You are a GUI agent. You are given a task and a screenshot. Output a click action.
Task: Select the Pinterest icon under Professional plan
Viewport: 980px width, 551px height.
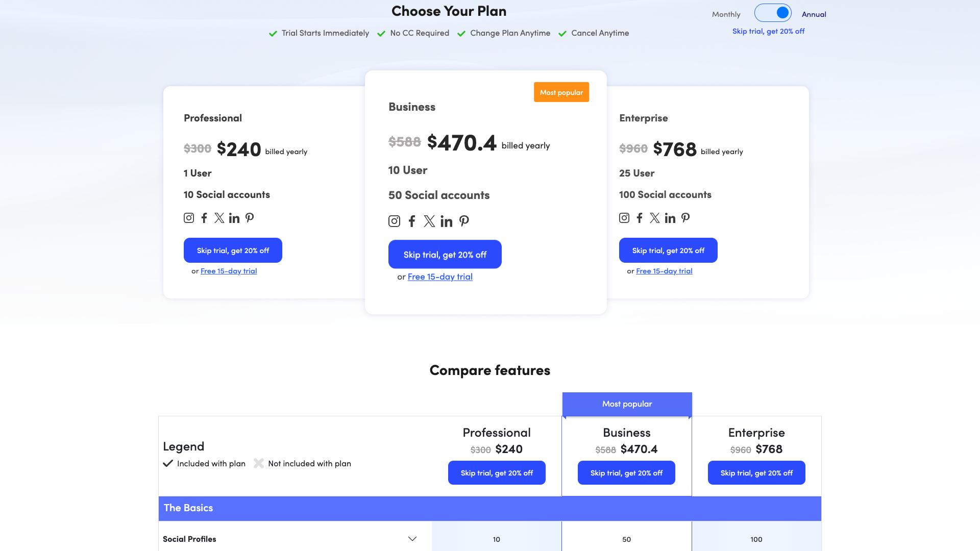(x=250, y=218)
